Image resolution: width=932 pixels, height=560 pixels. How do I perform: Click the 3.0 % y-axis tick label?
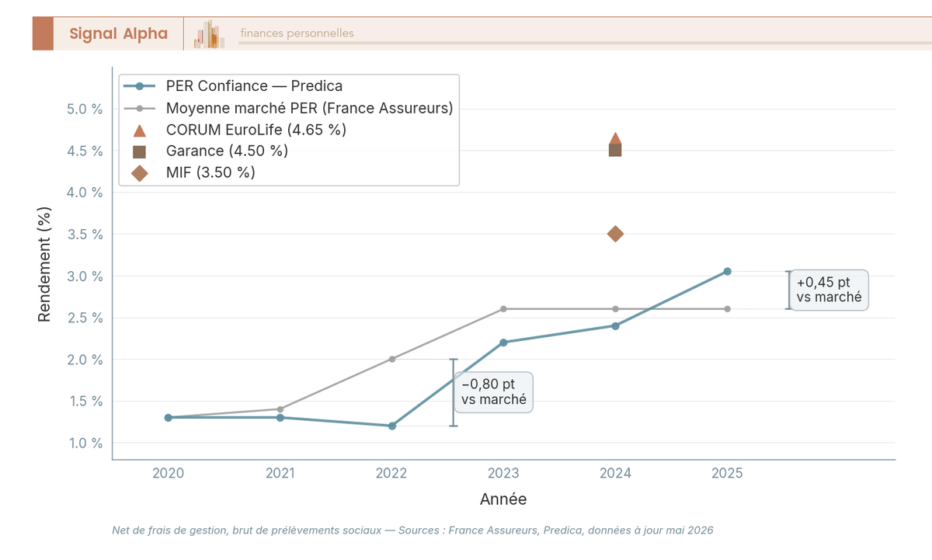(85, 276)
